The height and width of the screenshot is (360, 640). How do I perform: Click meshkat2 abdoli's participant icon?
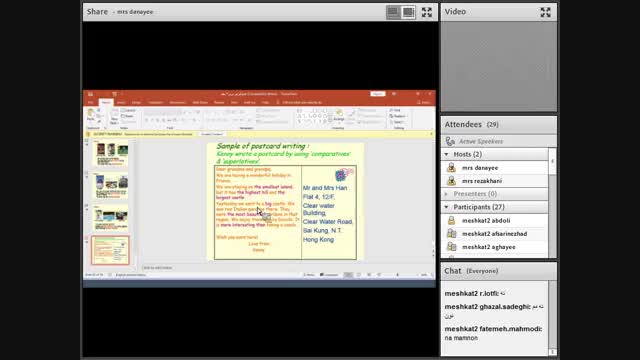pyautogui.click(x=451, y=220)
